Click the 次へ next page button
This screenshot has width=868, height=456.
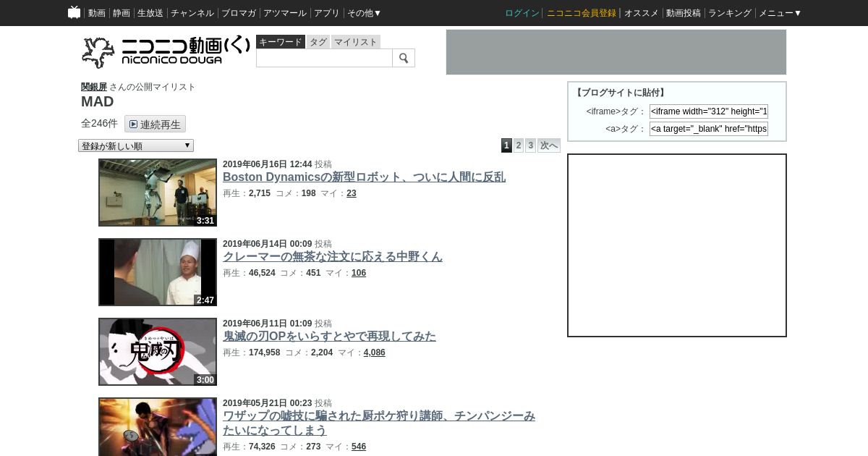tap(549, 145)
